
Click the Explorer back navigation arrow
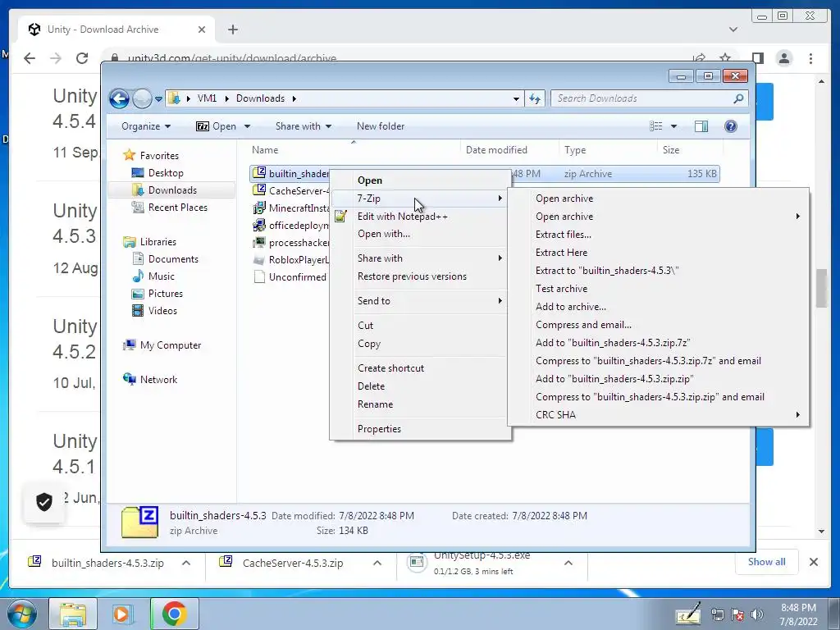point(119,98)
